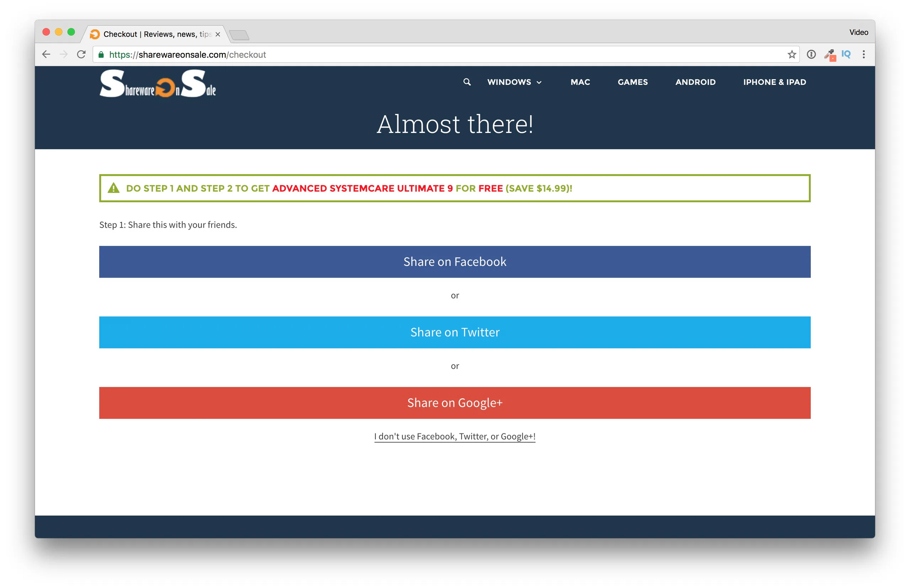Click the eyedropper extension icon
910x588 pixels.
[829, 55]
